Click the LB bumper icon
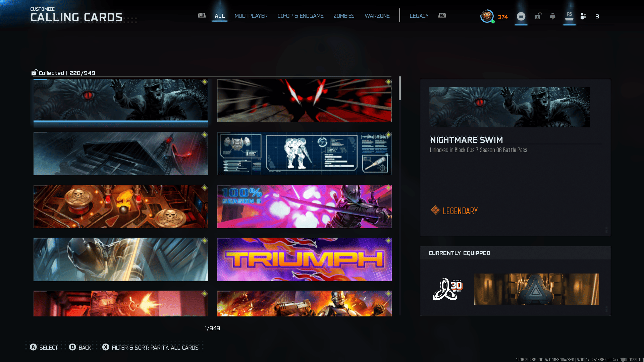The width and height of the screenshot is (644, 362). pyautogui.click(x=202, y=15)
